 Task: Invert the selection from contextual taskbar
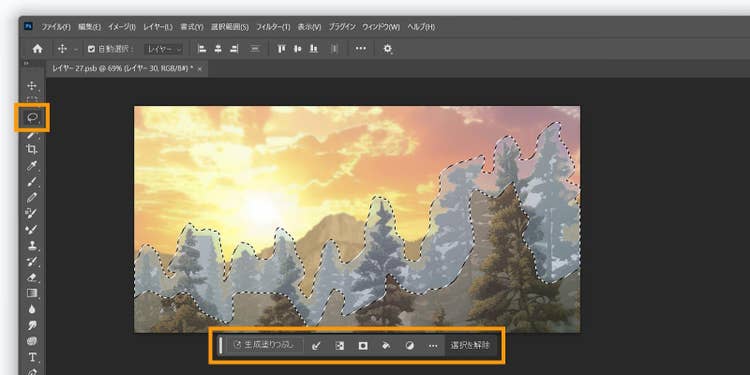click(x=340, y=345)
